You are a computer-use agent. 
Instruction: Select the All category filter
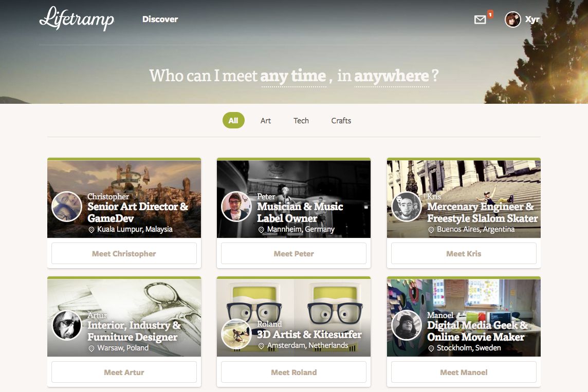(x=233, y=120)
